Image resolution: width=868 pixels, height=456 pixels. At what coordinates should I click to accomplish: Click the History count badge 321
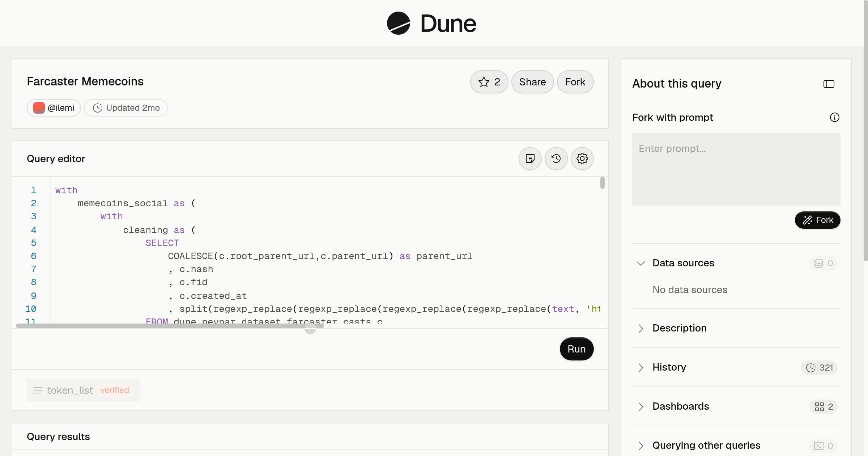click(819, 368)
